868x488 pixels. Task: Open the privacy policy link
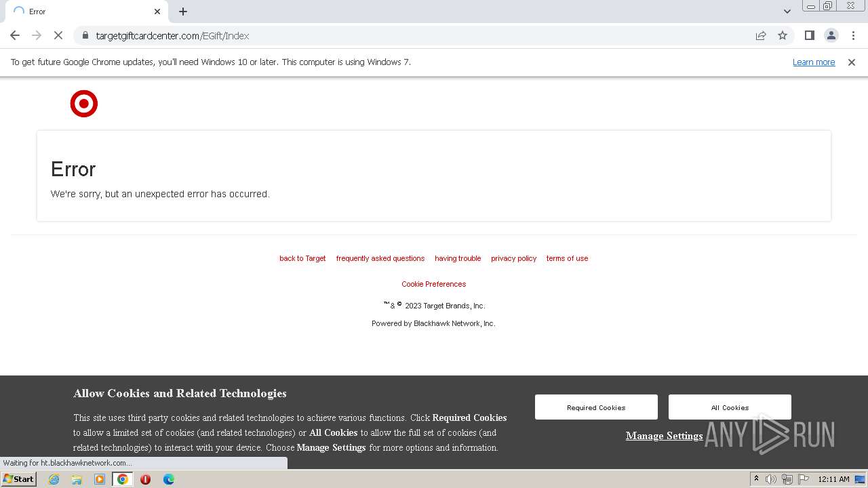coord(513,258)
